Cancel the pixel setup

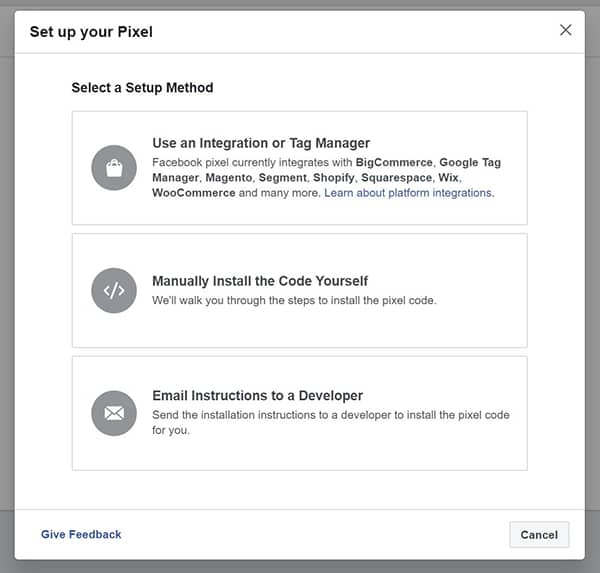click(539, 535)
